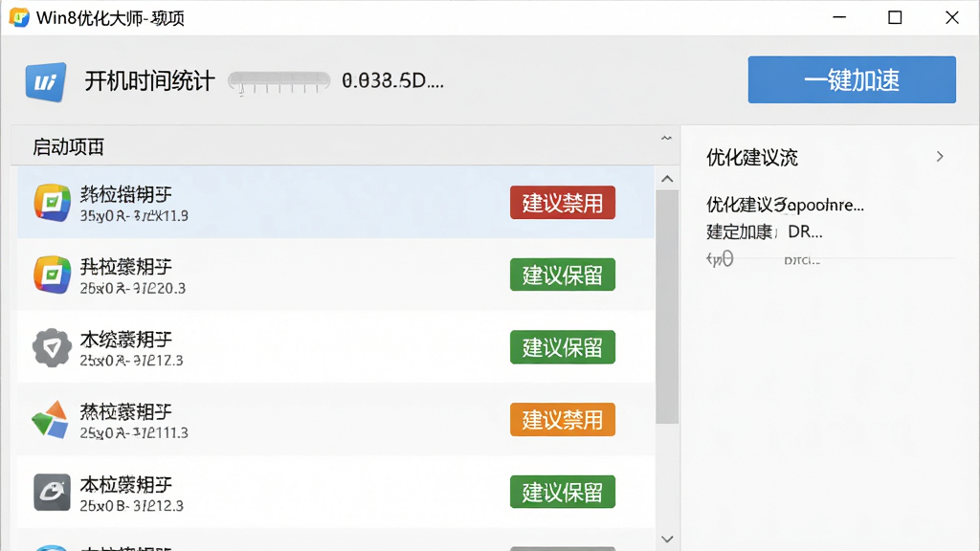The width and height of the screenshot is (980, 551).
Task: Click the list scrollbar up arrow
Action: [667, 179]
